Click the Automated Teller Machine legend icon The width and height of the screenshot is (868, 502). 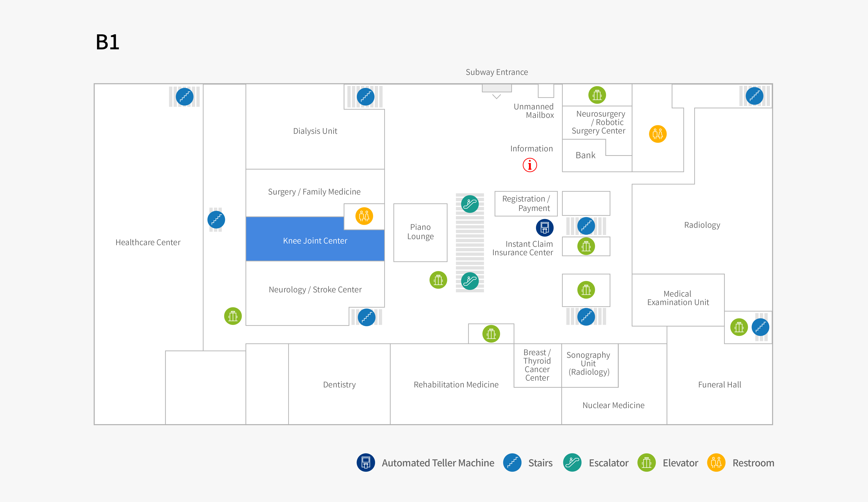tap(366, 462)
